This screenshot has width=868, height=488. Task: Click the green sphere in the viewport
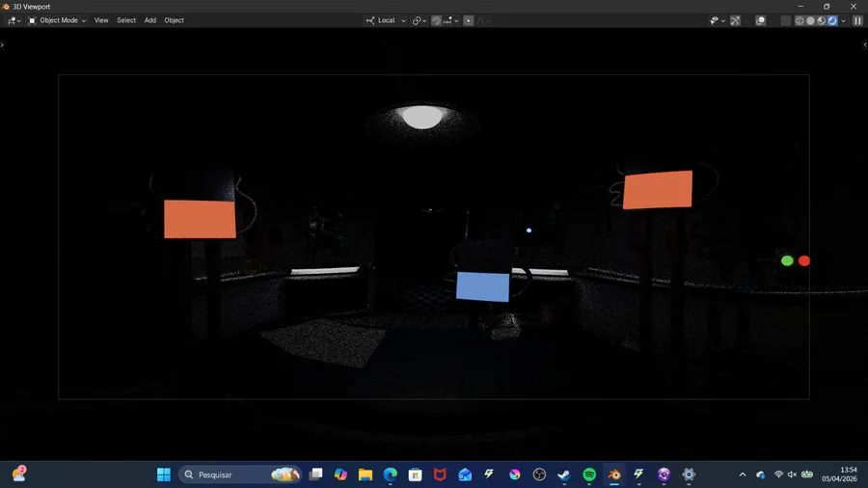[787, 260]
